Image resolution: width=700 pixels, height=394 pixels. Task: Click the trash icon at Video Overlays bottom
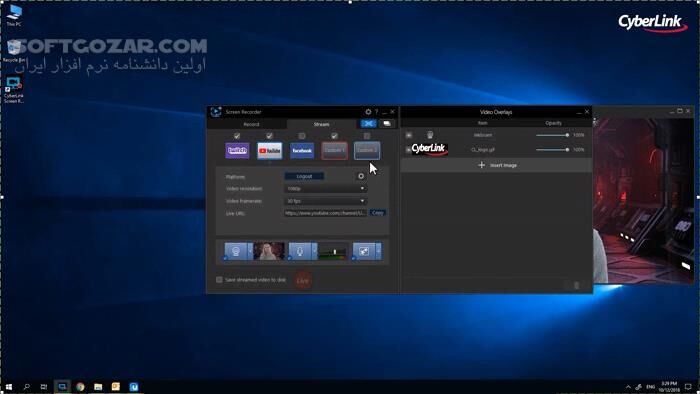coord(576,285)
